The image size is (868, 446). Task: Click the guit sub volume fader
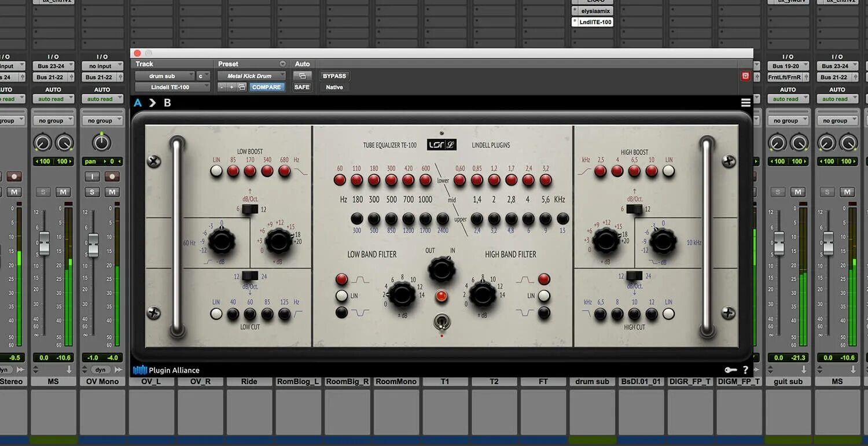(x=779, y=244)
